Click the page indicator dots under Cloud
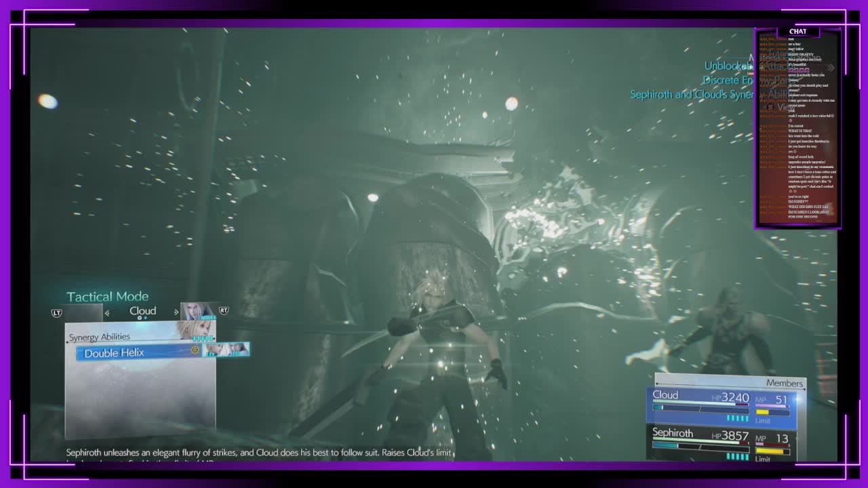Image resolution: width=868 pixels, height=488 pixels. coord(142,318)
